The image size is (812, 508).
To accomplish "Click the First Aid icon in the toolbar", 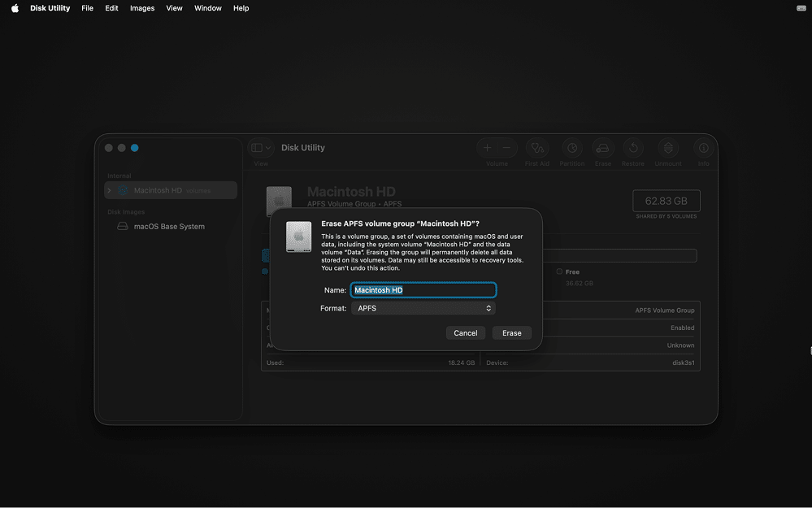I will pyautogui.click(x=536, y=149).
